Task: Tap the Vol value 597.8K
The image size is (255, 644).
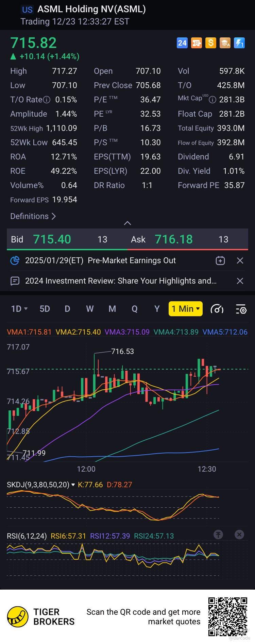Action: (x=232, y=71)
